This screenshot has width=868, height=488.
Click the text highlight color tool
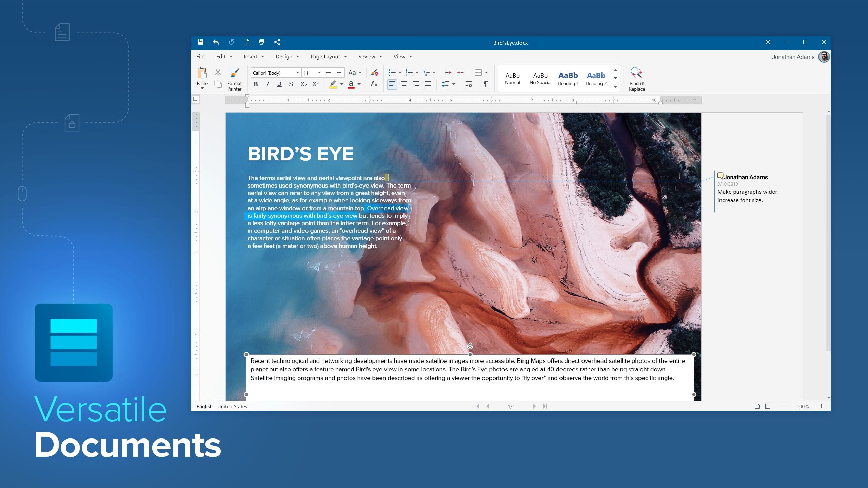(333, 84)
